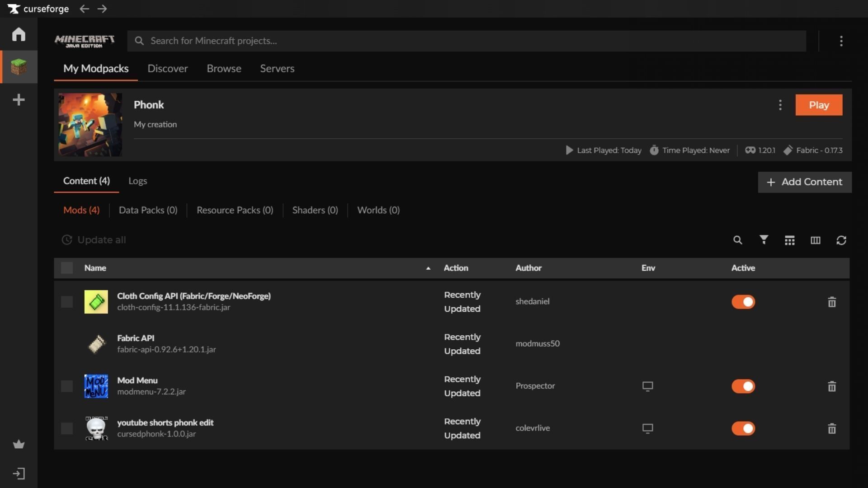Switch to grid view layout
The height and width of the screenshot is (488, 868).
click(x=789, y=240)
